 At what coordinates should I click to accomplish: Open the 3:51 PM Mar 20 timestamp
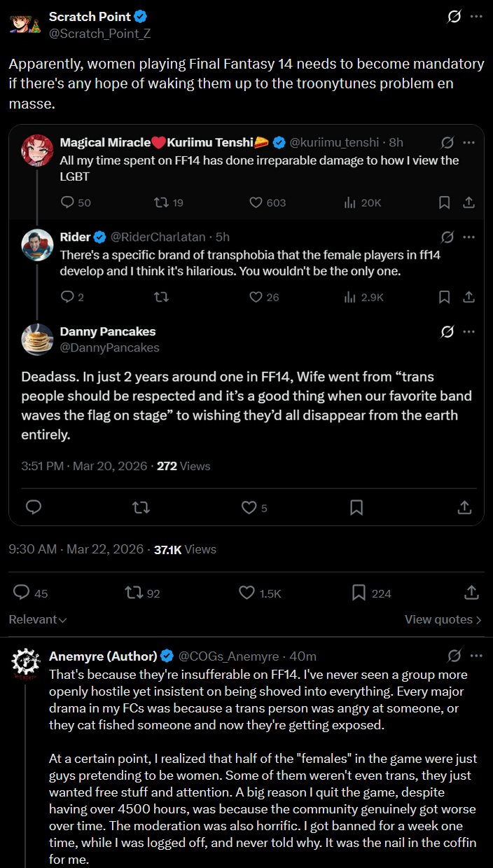click(x=85, y=466)
